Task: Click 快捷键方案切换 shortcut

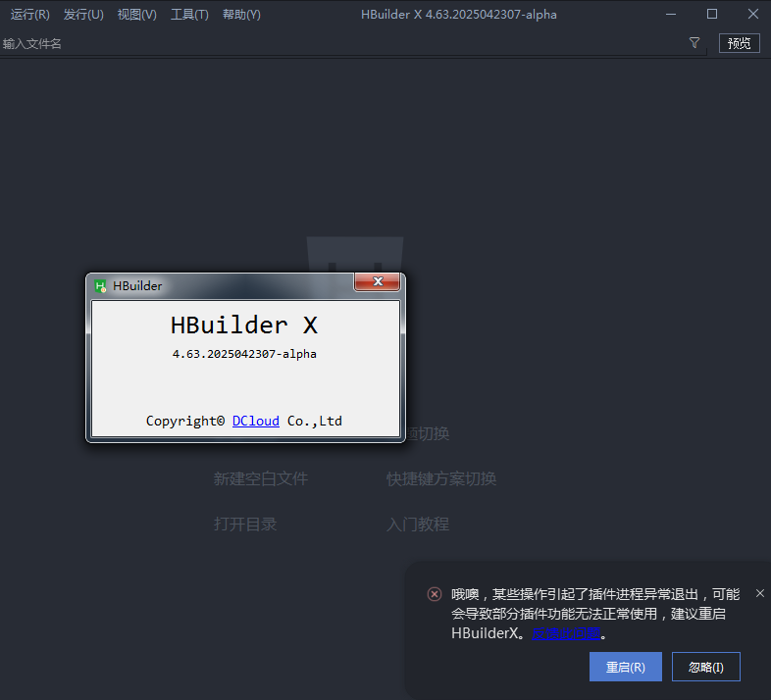Action: coord(441,478)
